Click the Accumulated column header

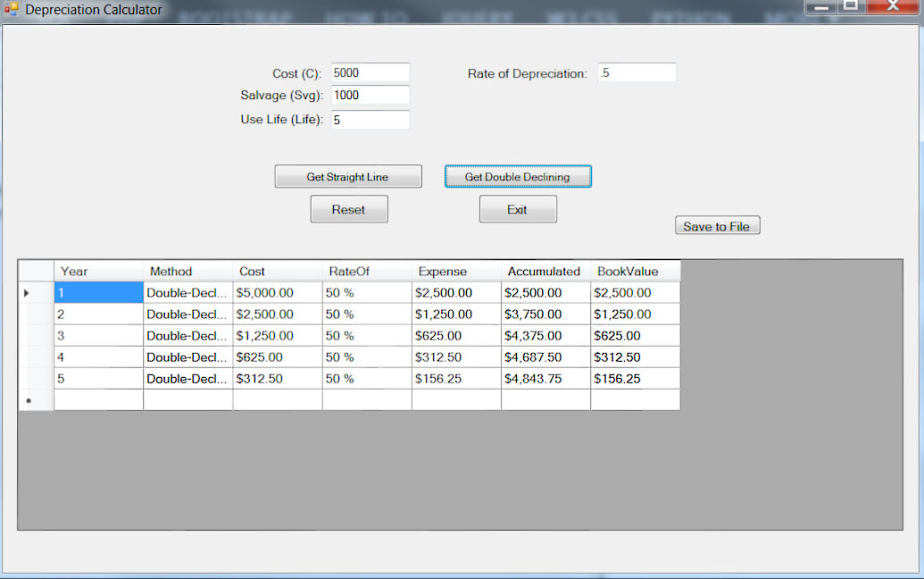(545, 271)
